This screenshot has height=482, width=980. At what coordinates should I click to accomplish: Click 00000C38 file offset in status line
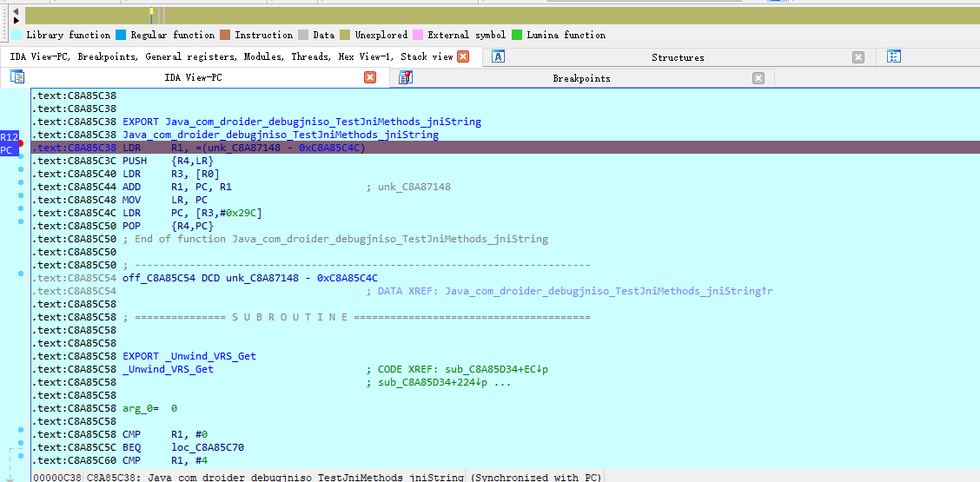(56, 478)
